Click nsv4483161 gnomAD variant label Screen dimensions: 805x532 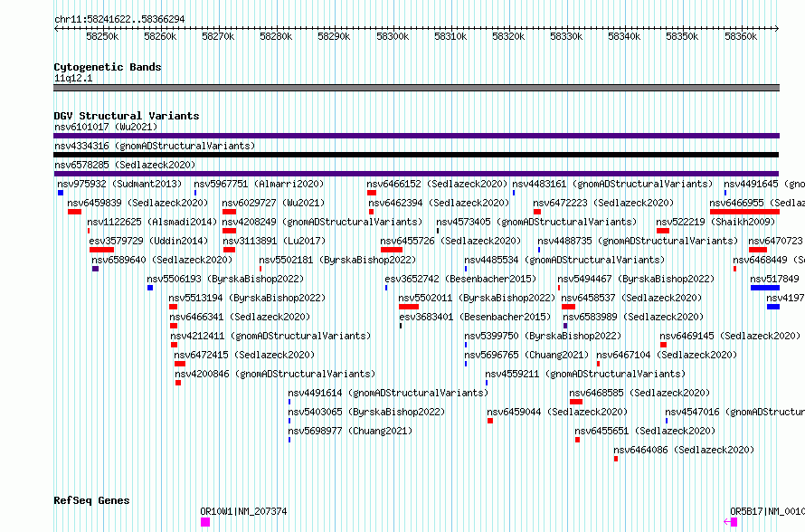612,184
